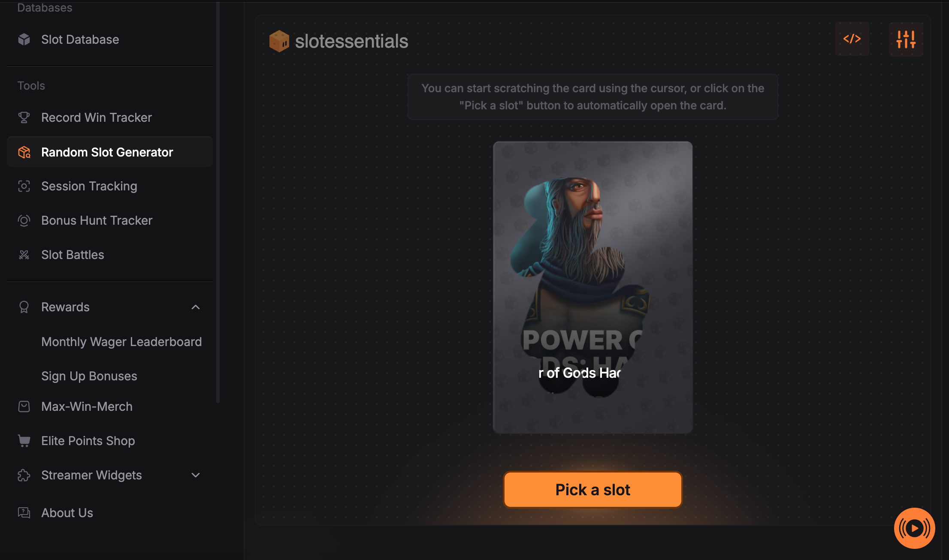949x560 pixels.
Task: Click the Max-Win-Merch bag icon
Action: point(24,406)
